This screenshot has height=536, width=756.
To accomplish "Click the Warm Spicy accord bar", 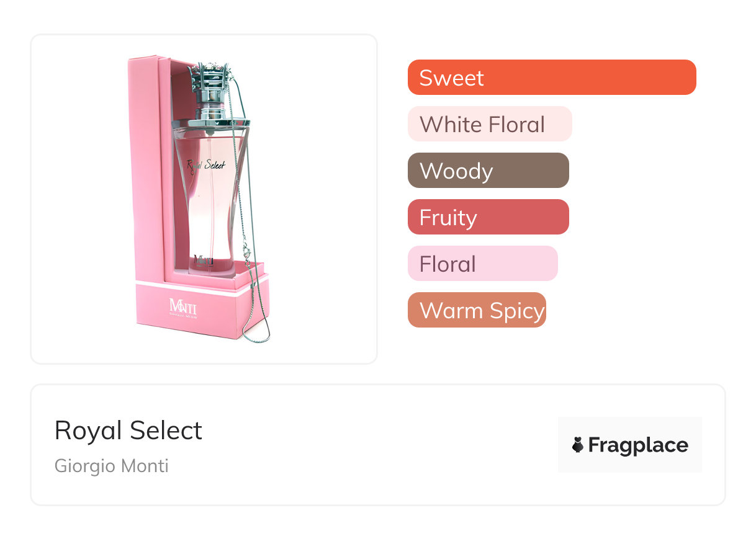I will tap(476, 310).
